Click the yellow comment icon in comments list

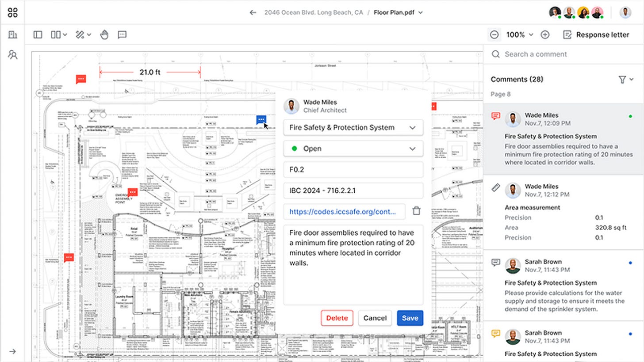tap(496, 333)
